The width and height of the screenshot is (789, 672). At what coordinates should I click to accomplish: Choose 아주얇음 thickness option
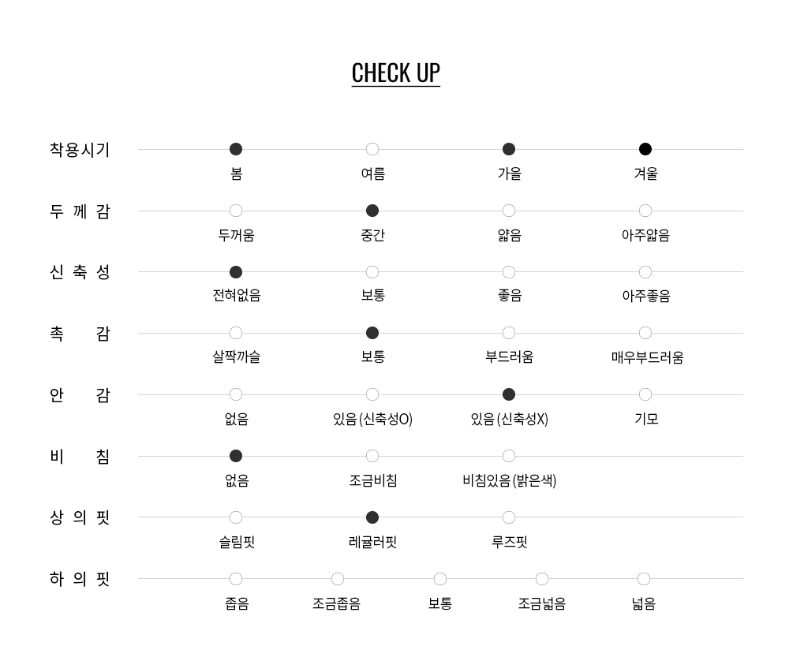pyautogui.click(x=645, y=211)
